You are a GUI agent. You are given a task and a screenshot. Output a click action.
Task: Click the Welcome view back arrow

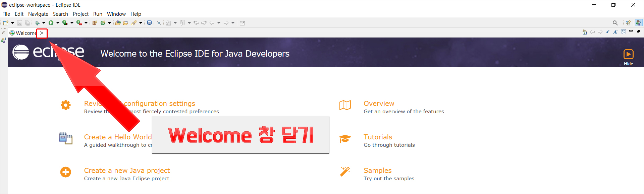[x=592, y=32]
